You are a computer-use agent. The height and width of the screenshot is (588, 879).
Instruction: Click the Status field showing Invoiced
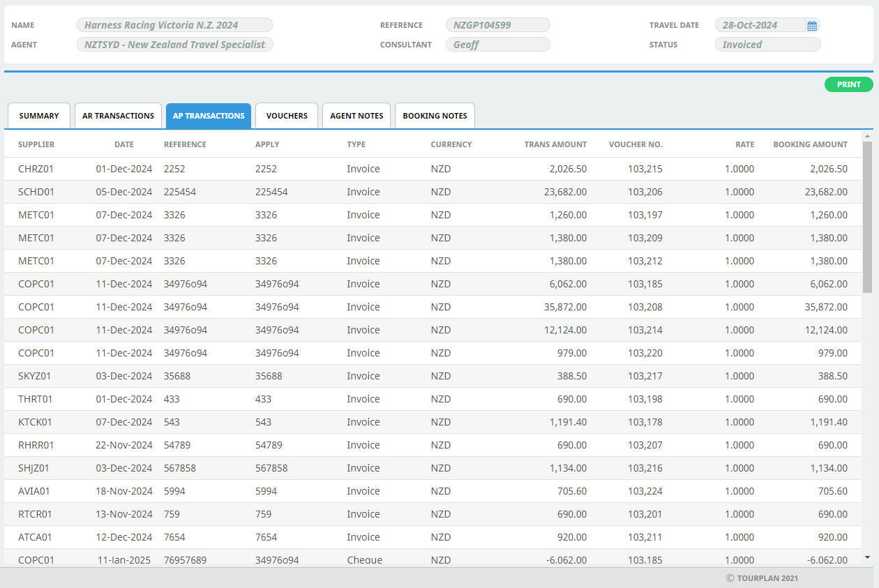pos(767,45)
